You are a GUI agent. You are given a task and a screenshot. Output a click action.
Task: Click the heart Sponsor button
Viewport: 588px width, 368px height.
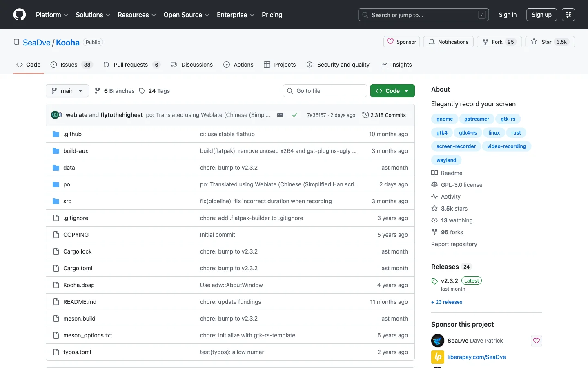402,42
